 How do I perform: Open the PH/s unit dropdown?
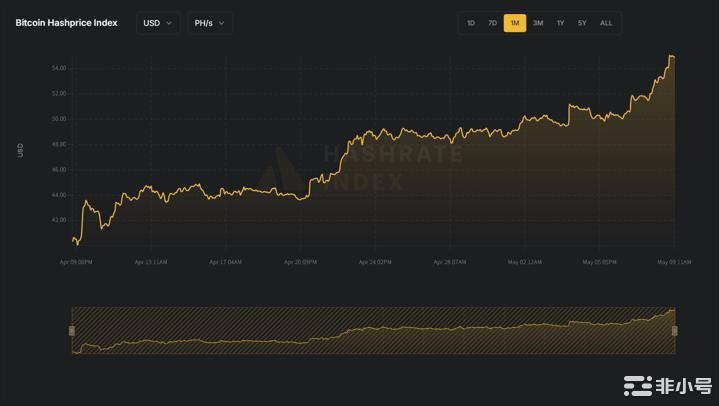[210, 23]
